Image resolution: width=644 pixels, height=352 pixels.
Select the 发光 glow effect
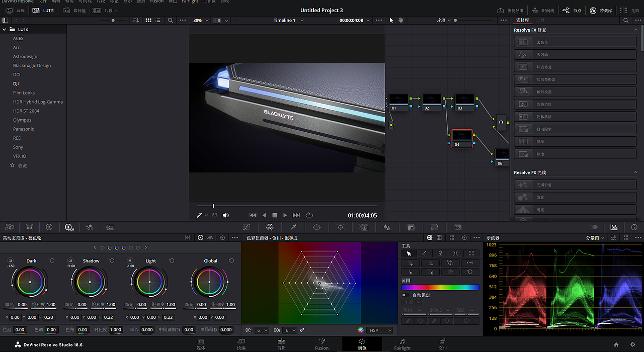[576, 197]
